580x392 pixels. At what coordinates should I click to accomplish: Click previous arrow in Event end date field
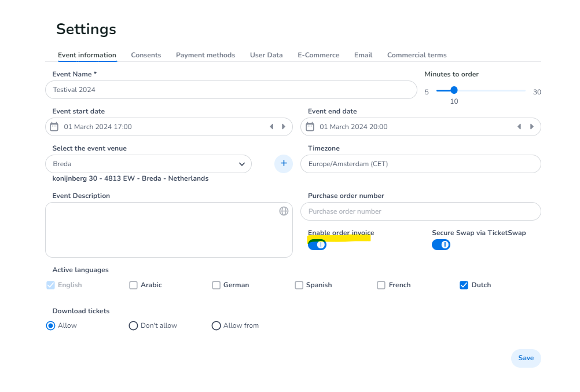click(519, 127)
